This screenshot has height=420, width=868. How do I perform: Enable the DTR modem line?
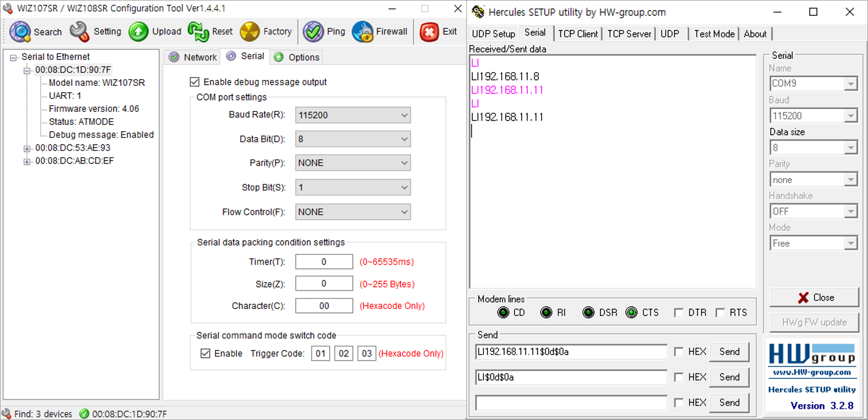[x=679, y=313]
